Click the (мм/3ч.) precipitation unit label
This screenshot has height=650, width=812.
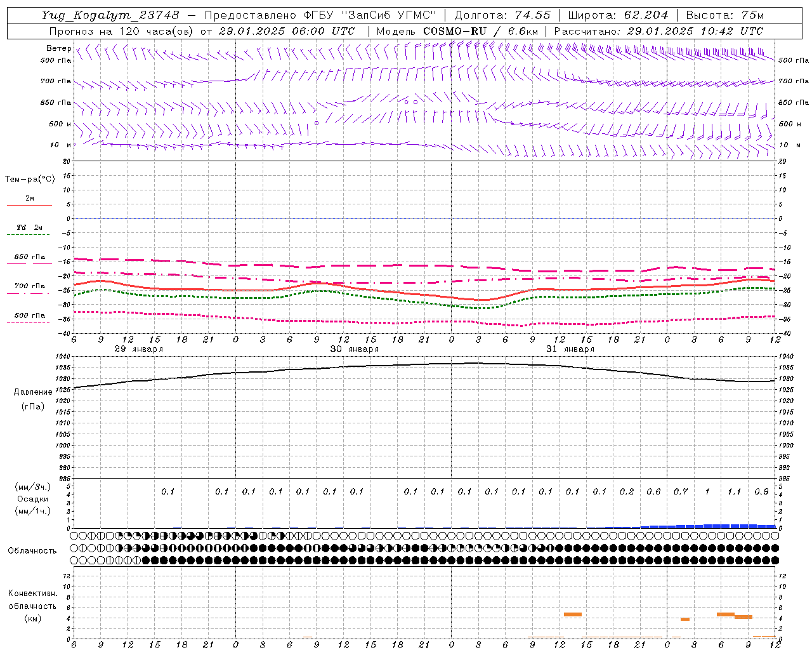[33, 487]
